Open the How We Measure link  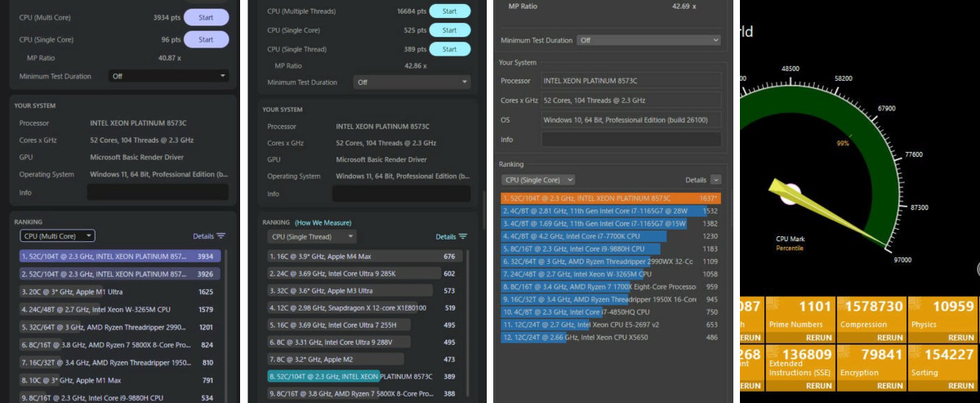tap(323, 222)
